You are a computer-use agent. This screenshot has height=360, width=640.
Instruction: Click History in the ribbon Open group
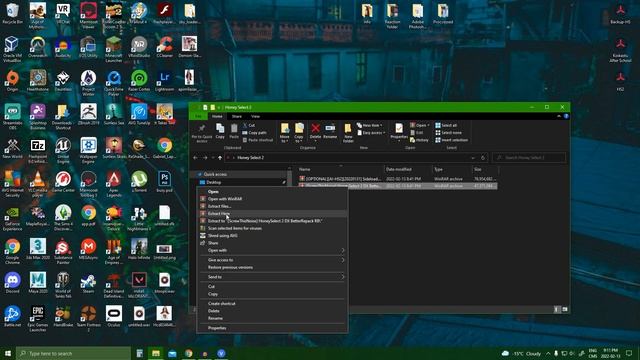click(419, 140)
